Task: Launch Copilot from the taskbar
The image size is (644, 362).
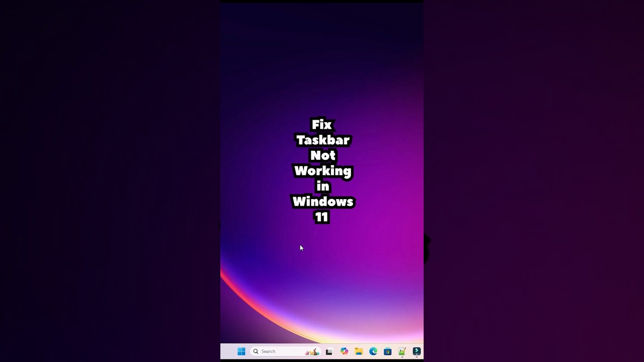Action: coord(344,351)
